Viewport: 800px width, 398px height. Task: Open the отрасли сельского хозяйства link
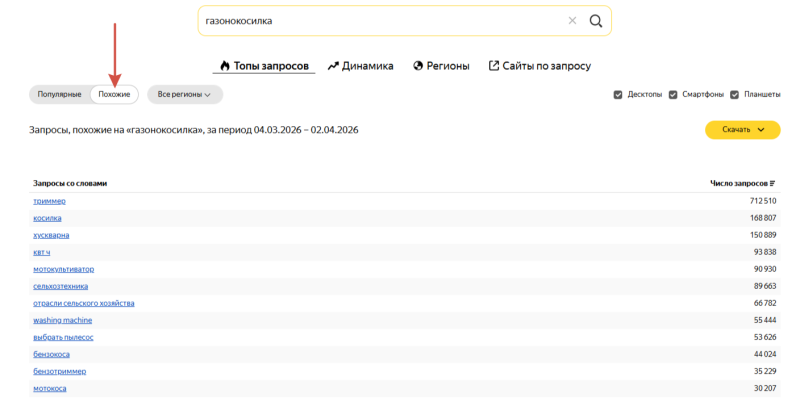click(x=84, y=303)
